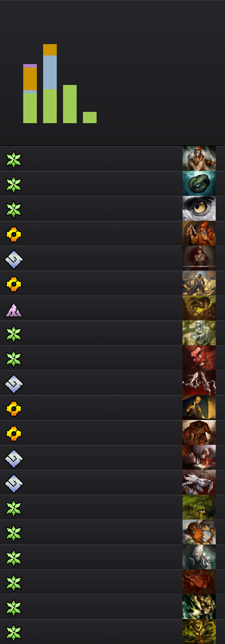Click the orange gear icon beside red-hooded wizard
Screen dimensions: 225x644
tap(14, 234)
